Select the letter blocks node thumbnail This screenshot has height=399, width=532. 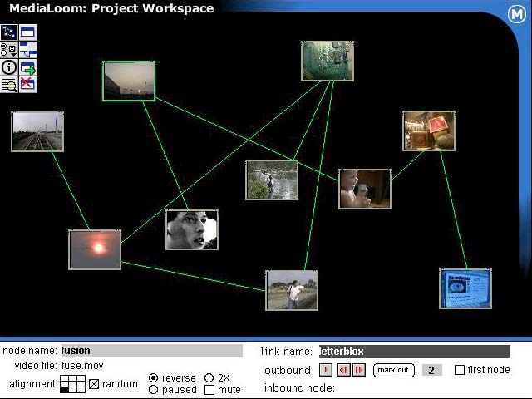pyautogui.click(x=429, y=131)
